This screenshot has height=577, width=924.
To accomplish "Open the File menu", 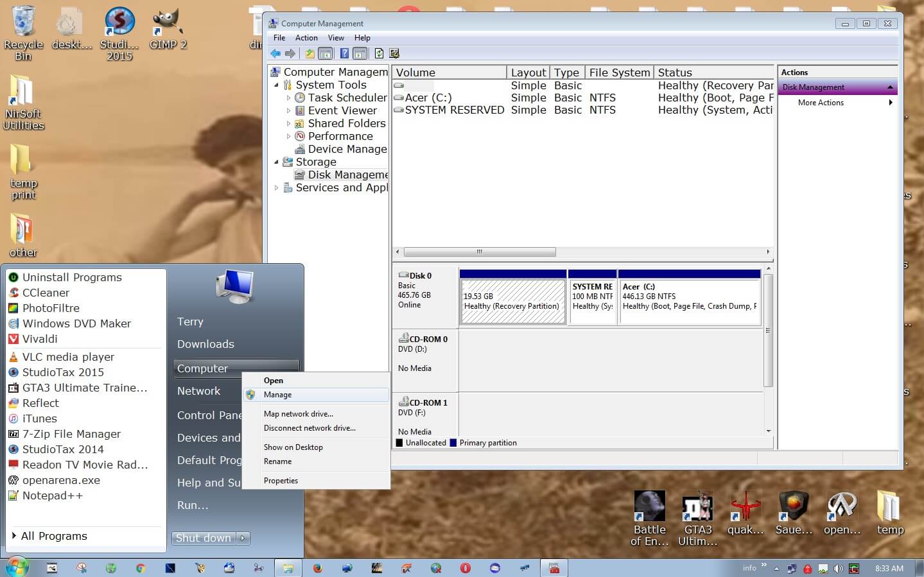I will click(279, 38).
